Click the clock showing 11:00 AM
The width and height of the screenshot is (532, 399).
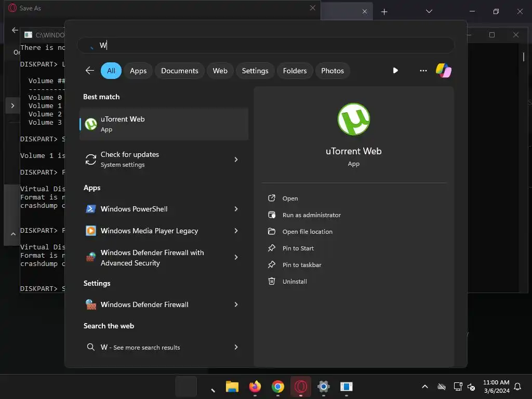click(x=496, y=382)
